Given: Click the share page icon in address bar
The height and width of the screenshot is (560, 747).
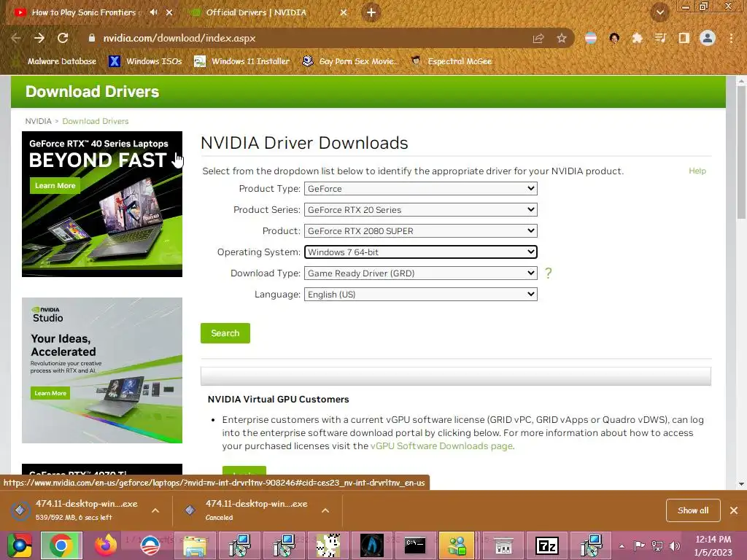Looking at the screenshot, I should (538, 38).
